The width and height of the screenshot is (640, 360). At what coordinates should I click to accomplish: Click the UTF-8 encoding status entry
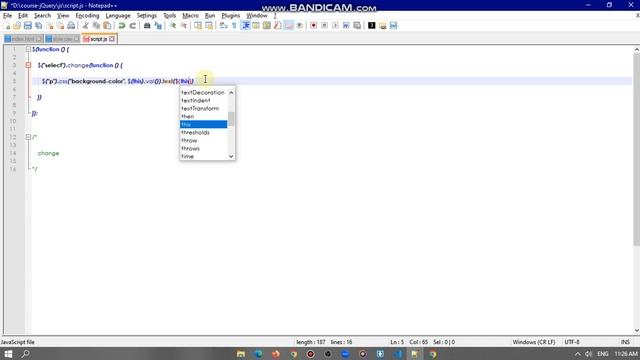[571, 342]
